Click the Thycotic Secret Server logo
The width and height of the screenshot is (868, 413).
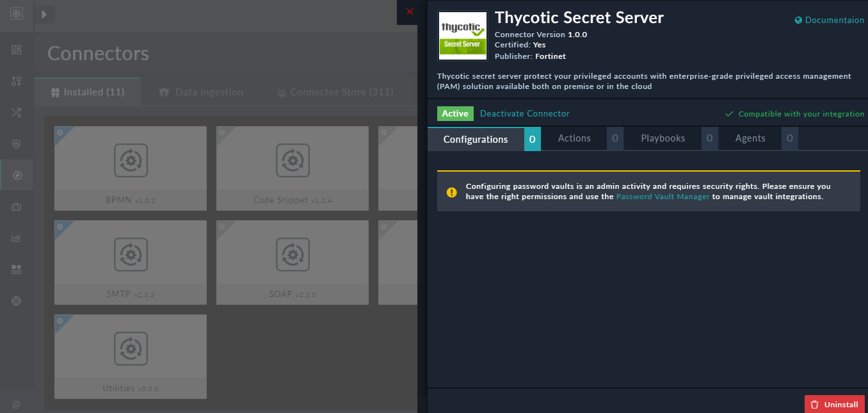pyautogui.click(x=462, y=36)
